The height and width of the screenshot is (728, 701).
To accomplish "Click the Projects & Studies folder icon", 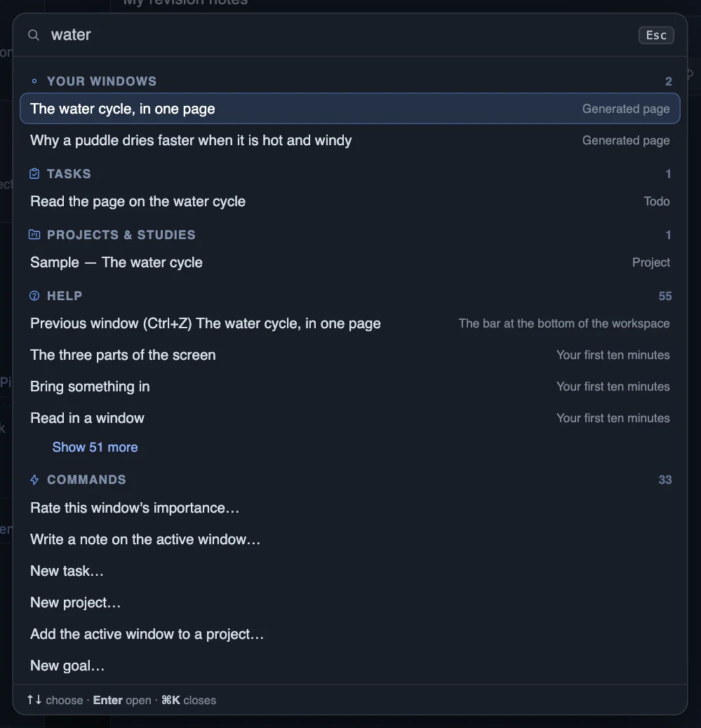I will click(x=34, y=234).
